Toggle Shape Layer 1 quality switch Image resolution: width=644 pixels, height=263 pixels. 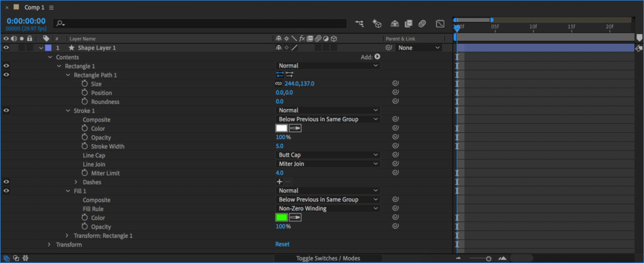pyautogui.click(x=294, y=48)
